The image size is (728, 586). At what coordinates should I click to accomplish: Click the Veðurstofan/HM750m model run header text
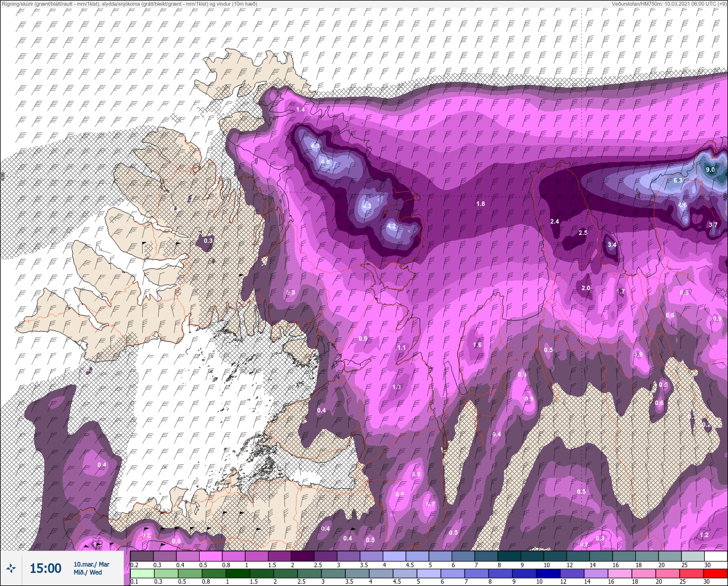pos(671,3)
